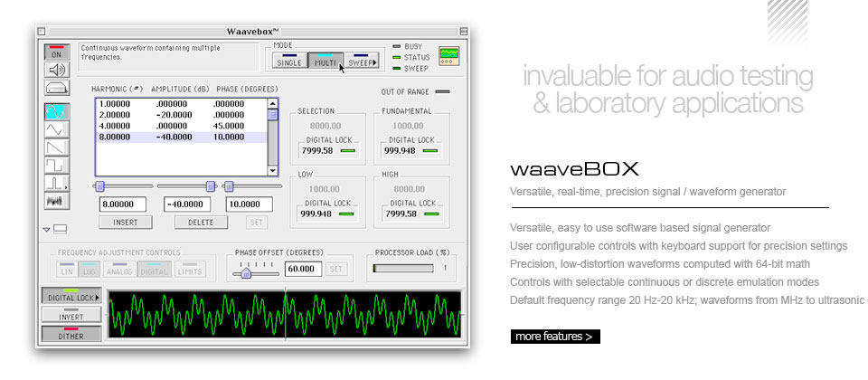Open the oscilloscope display icon
The height and width of the screenshot is (380, 868).
[x=449, y=56]
